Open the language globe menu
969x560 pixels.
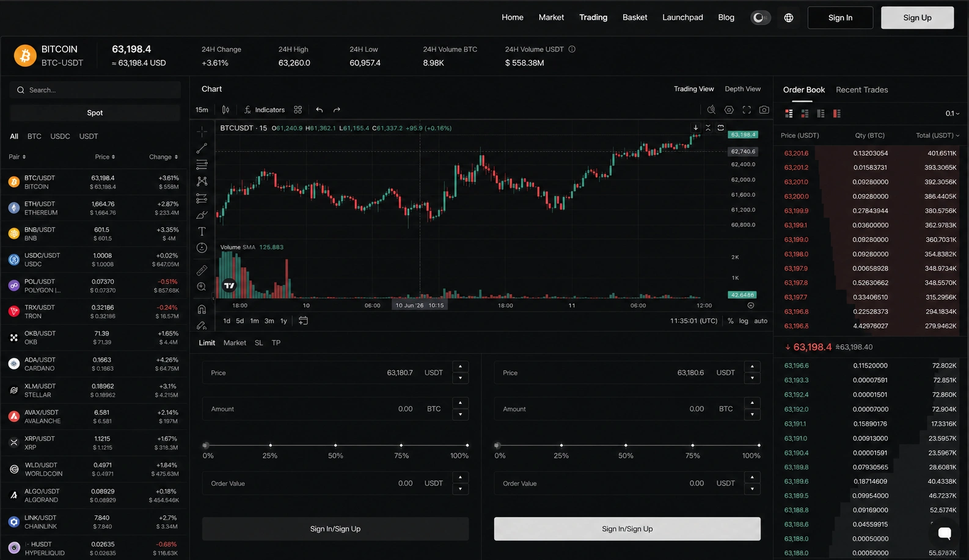[x=789, y=18]
